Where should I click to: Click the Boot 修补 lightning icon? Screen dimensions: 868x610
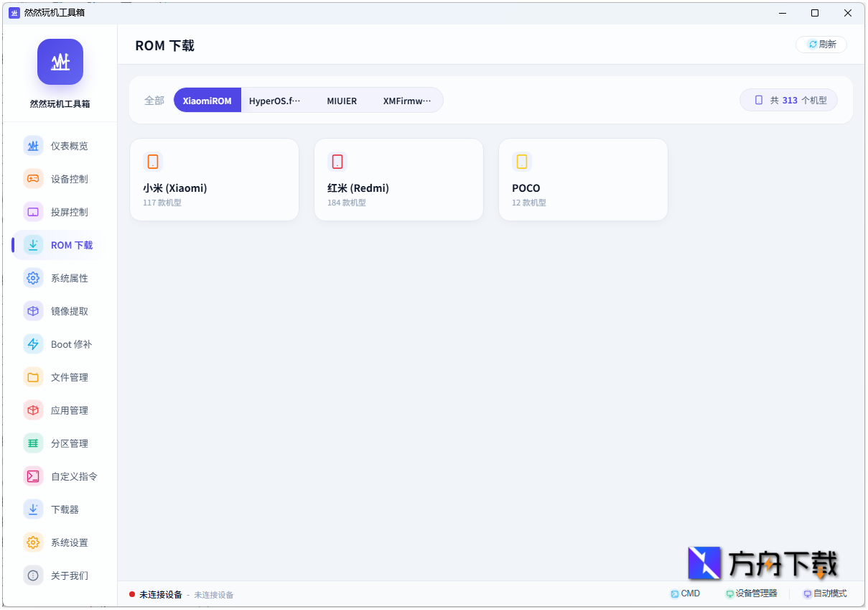pyautogui.click(x=33, y=344)
